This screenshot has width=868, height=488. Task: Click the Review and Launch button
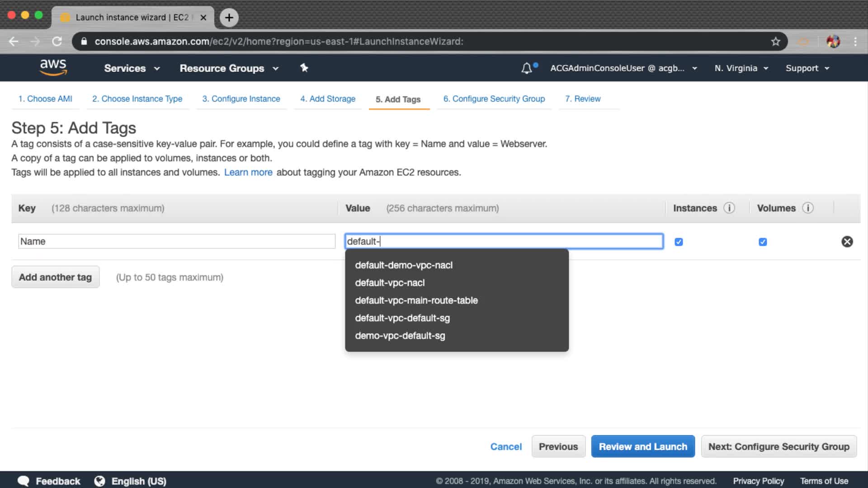point(642,446)
